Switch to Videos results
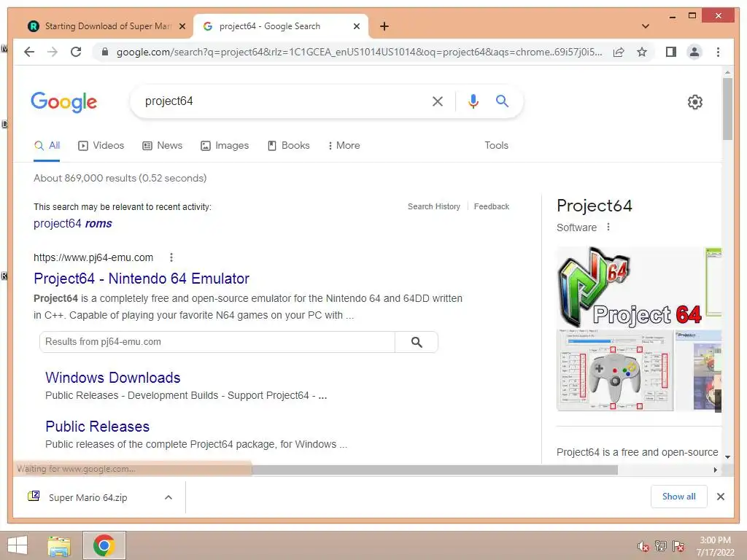 [x=101, y=145]
